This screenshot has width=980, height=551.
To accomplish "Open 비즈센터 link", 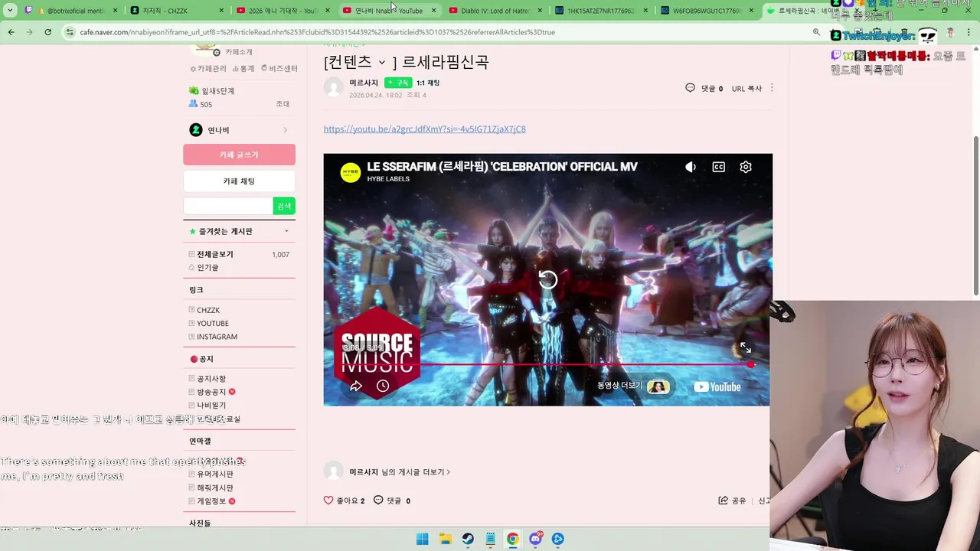I will pyautogui.click(x=279, y=68).
